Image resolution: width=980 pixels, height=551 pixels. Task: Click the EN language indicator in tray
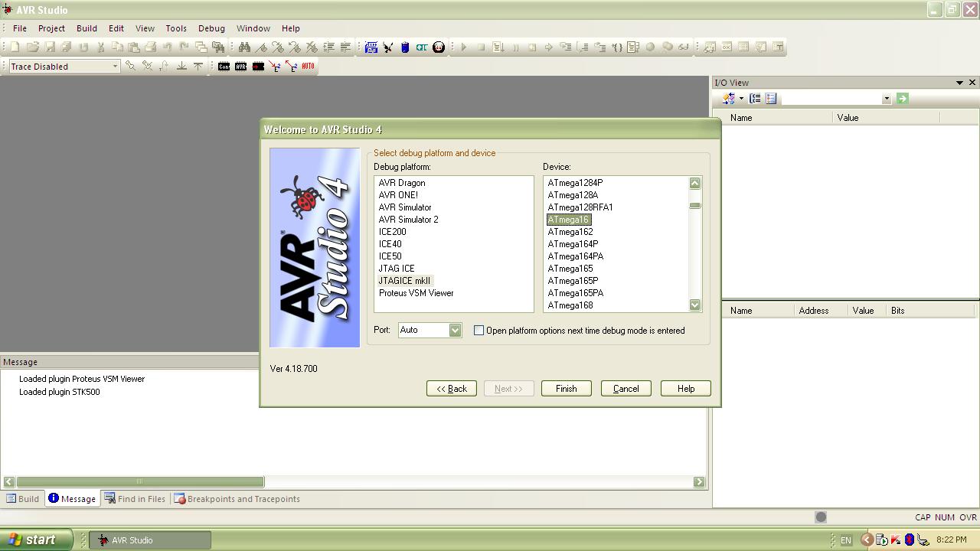[846, 540]
